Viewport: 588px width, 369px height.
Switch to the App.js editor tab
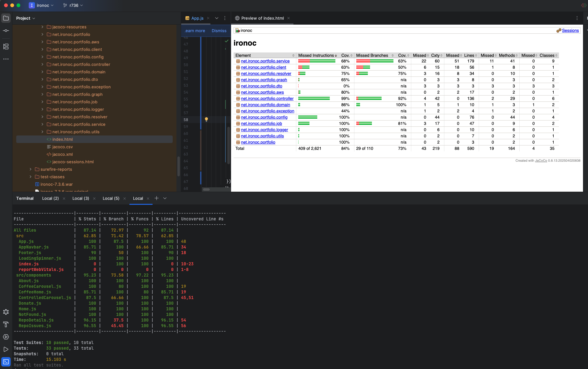[x=197, y=18]
